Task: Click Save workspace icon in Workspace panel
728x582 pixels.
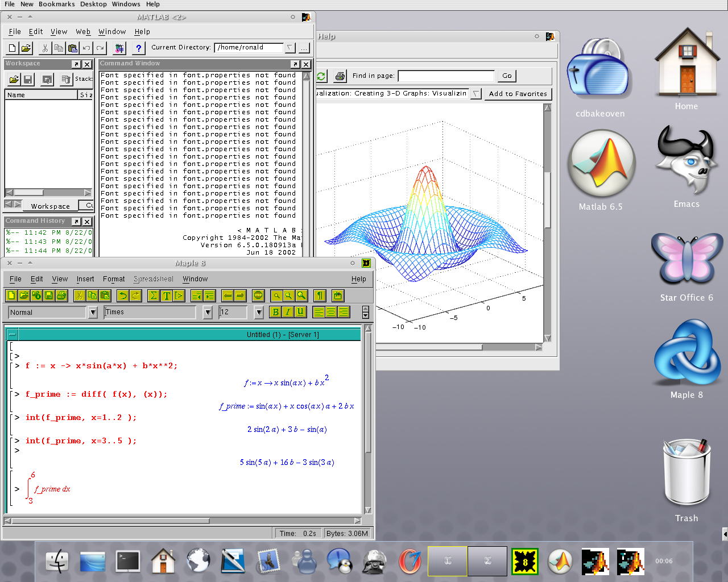Action: pyautogui.click(x=28, y=80)
